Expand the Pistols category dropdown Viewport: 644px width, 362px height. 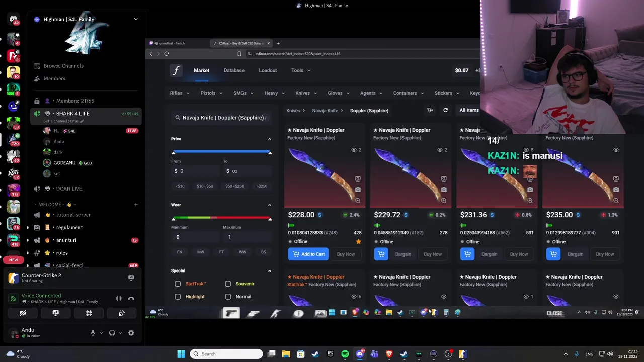211,93
